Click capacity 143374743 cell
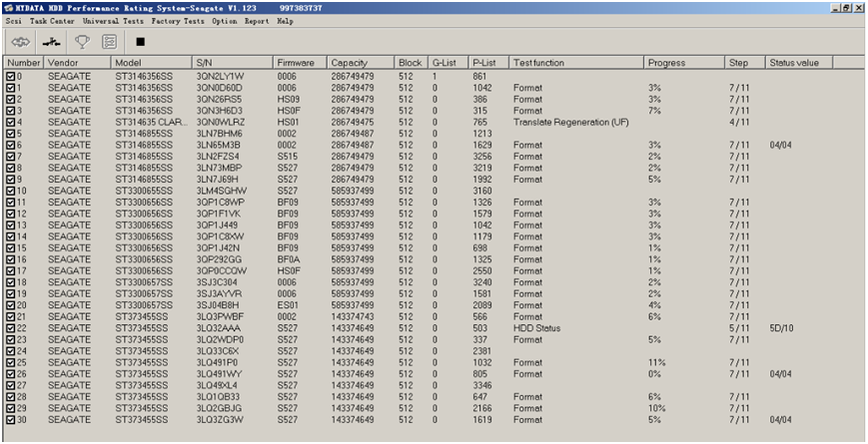This screenshot has height=444, width=868. (352, 317)
